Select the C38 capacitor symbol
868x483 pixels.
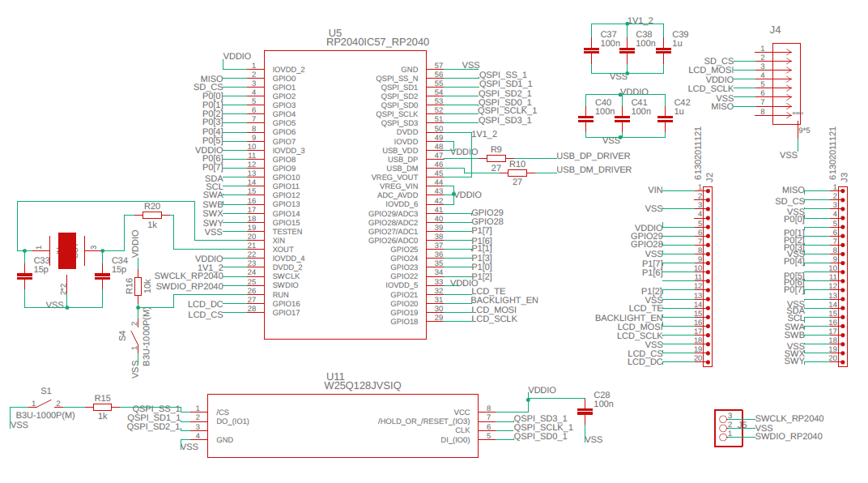[628, 51]
